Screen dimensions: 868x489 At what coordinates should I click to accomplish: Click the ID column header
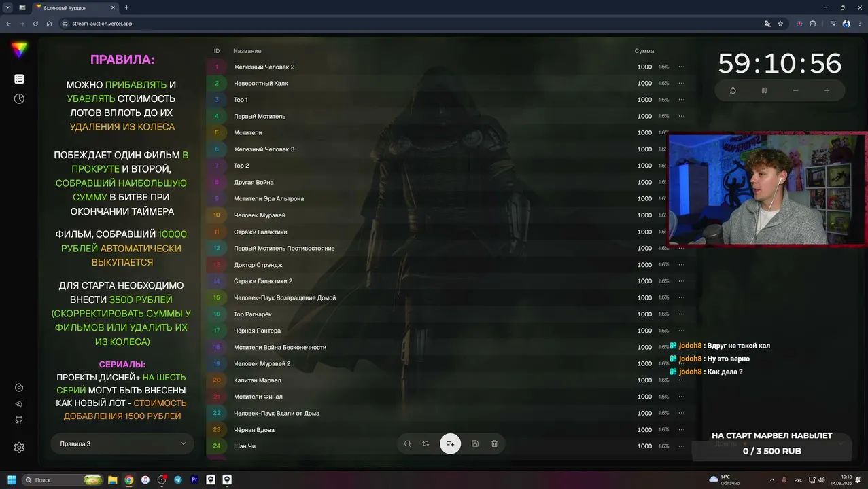(x=217, y=51)
